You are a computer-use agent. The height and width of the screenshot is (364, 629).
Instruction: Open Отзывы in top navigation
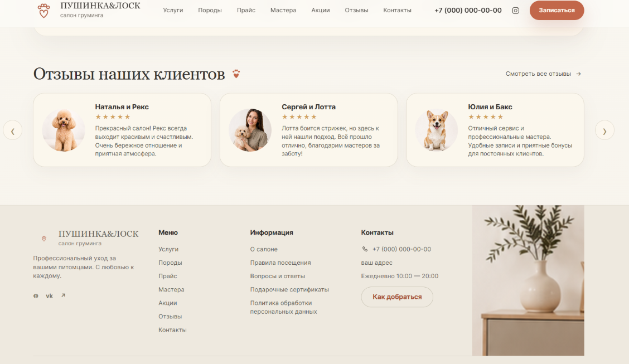click(x=356, y=11)
